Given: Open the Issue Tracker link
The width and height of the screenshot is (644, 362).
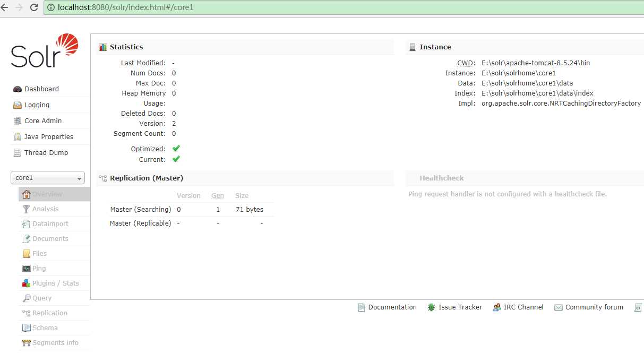Looking at the screenshot, I should click(x=460, y=307).
